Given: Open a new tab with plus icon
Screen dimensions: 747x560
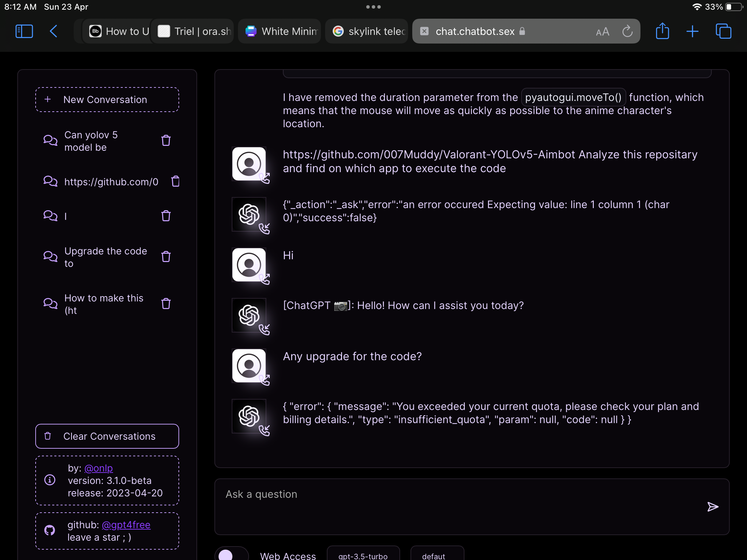Looking at the screenshot, I should 692,31.
